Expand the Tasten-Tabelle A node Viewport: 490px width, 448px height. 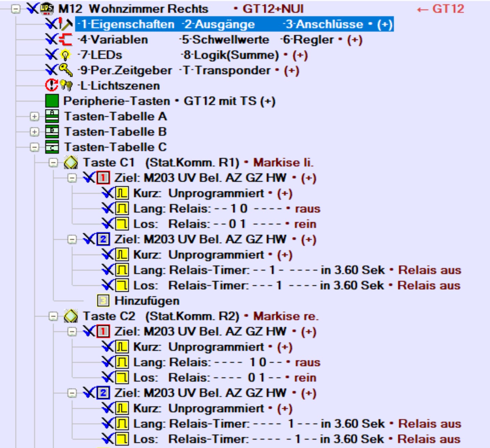point(34,116)
